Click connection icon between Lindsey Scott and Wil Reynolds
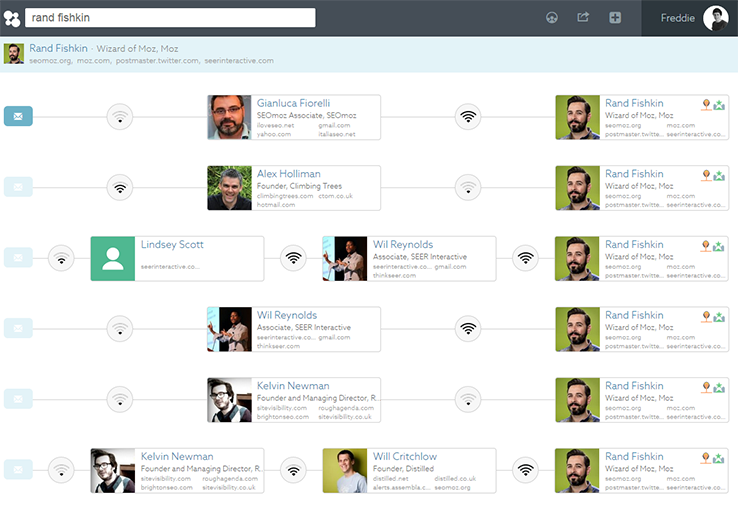 click(x=293, y=258)
